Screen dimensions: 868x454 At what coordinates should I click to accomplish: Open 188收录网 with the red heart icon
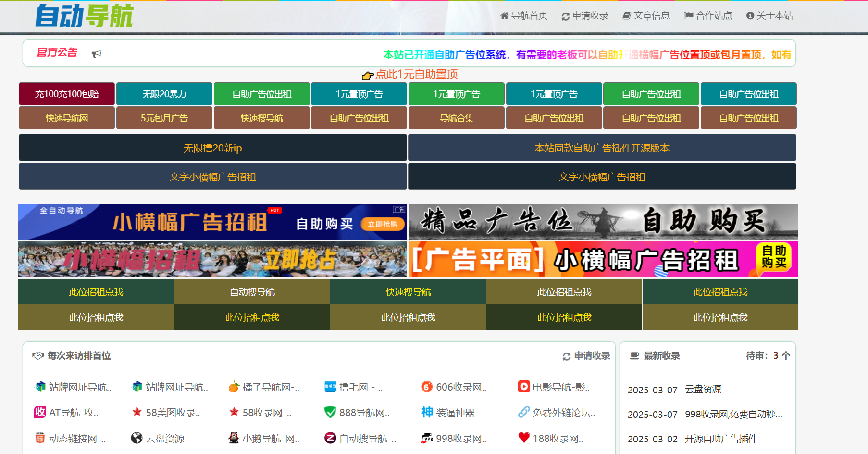(551, 438)
